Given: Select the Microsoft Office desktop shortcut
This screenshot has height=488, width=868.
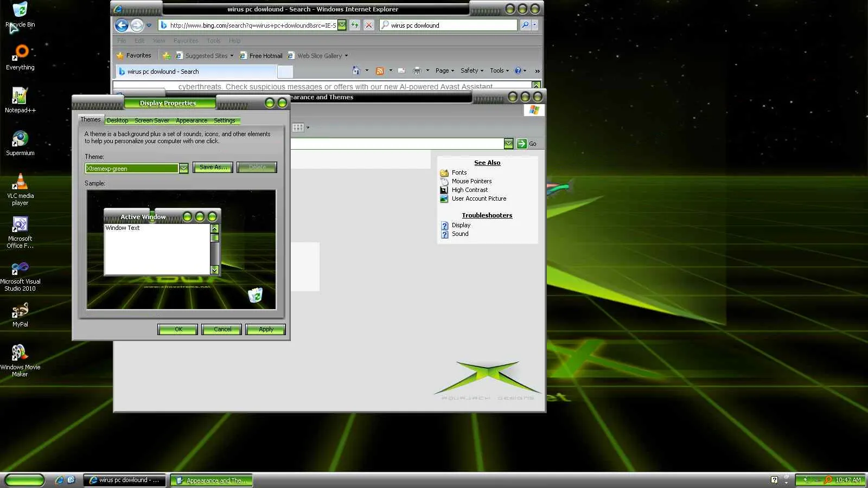Looking at the screenshot, I should (x=20, y=233).
